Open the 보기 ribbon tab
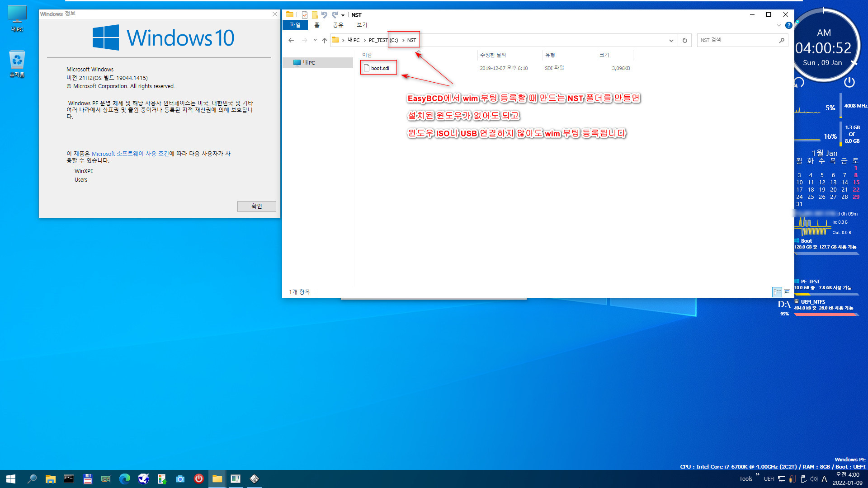 coord(362,25)
